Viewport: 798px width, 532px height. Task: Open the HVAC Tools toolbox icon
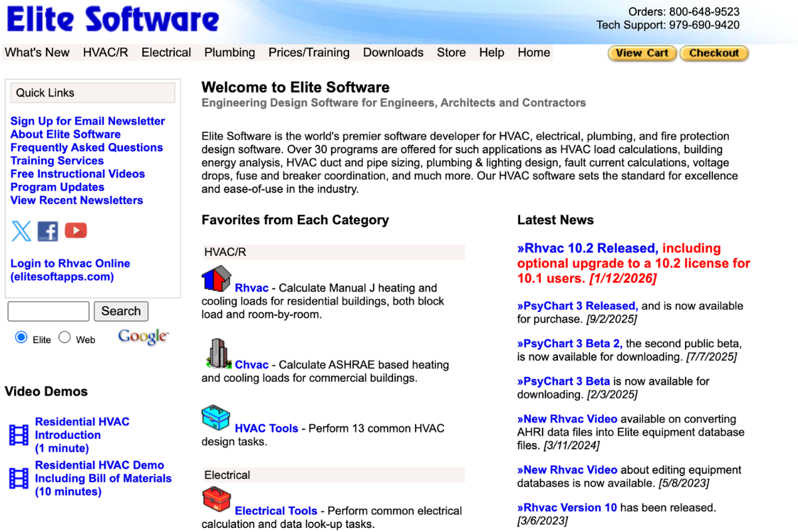click(x=215, y=418)
